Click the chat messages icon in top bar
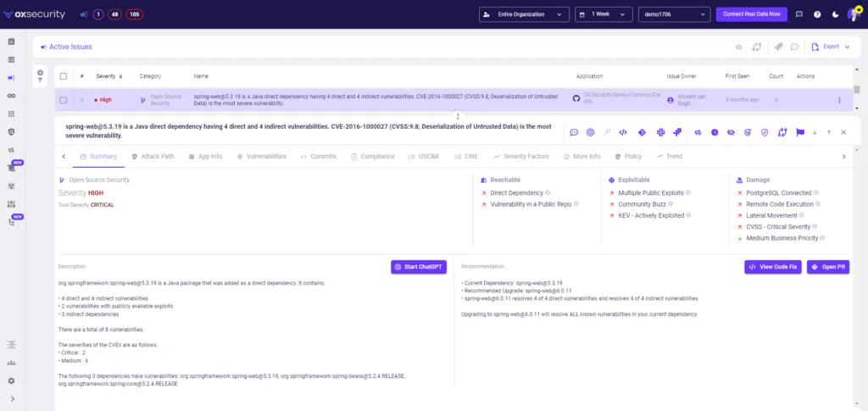The image size is (868, 411). 799,14
